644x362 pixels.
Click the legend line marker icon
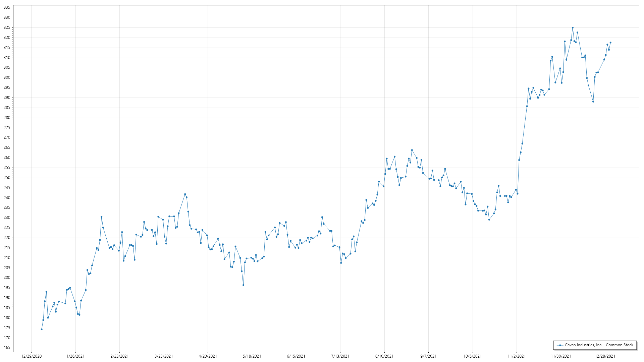(x=560, y=345)
